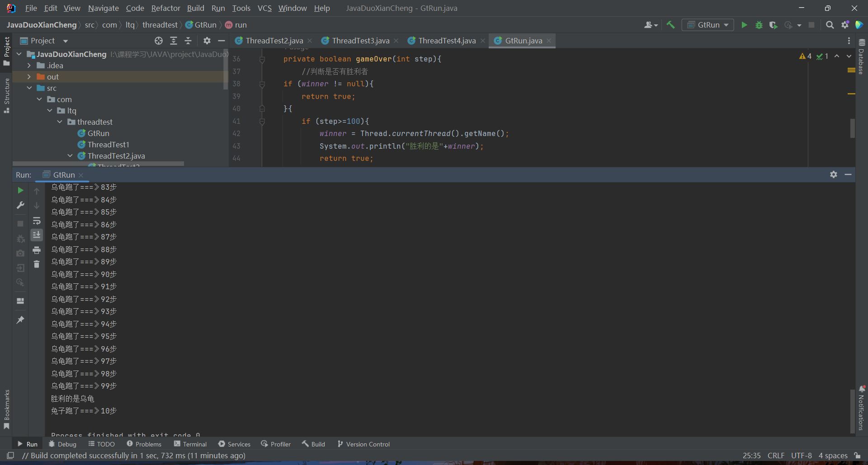868x465 pixels.
Task: Open the Refactor menu
Action: 165,8
